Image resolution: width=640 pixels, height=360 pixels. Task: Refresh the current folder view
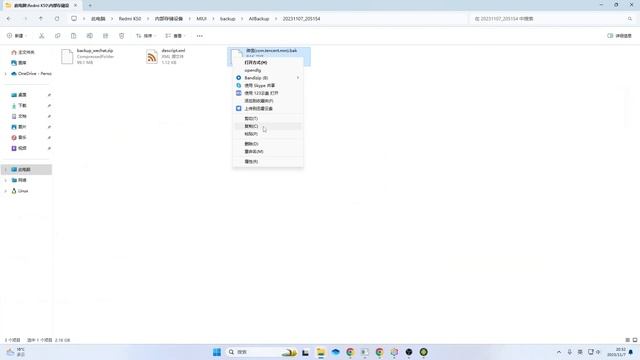tap(57, 19)
